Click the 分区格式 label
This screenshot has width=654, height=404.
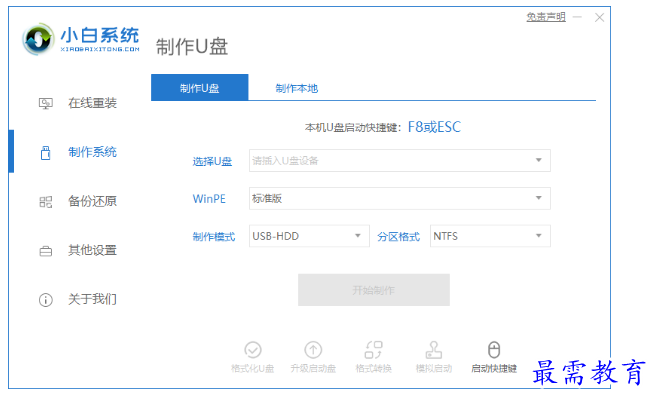coord(398,237)
